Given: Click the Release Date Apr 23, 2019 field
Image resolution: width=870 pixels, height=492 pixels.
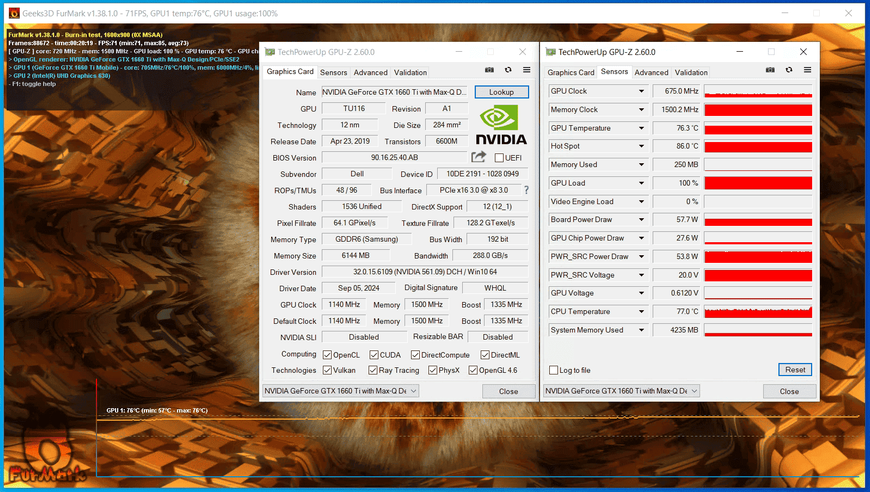Looking at the screenshot, I should tap(350, 141).
